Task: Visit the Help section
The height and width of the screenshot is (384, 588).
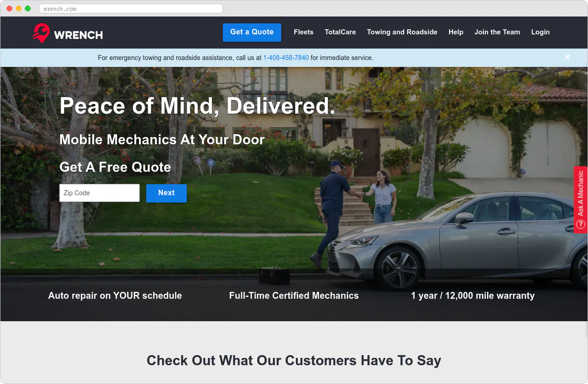Action: (x=456, y=32)
